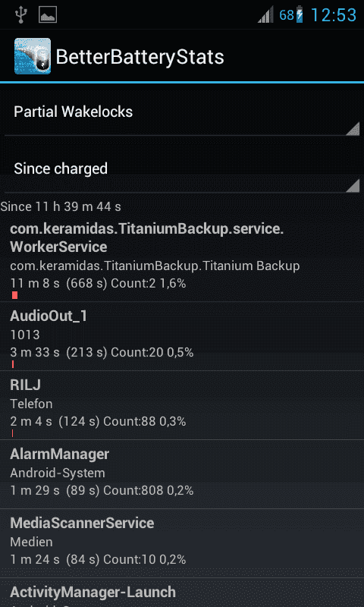The width and height of the screenshot is (364, 607).
Task: Open the Since charged dropdown
Action: pos(182,168)
